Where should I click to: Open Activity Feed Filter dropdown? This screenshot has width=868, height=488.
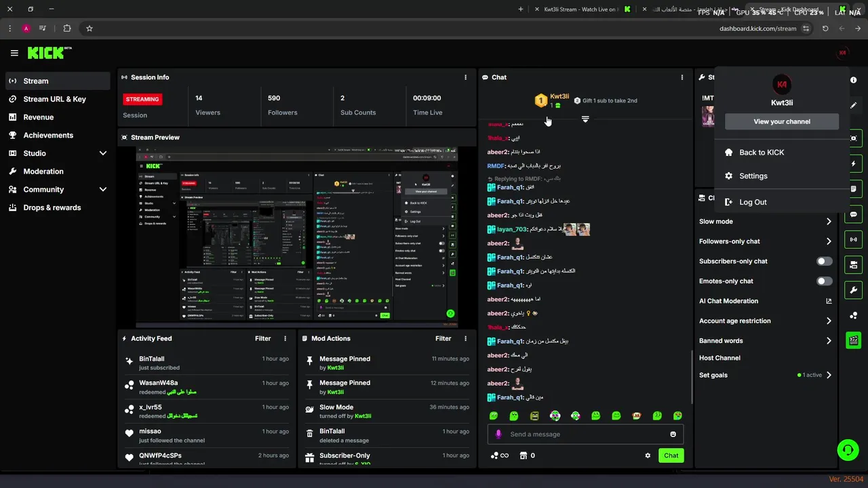(x=262, y=338)
